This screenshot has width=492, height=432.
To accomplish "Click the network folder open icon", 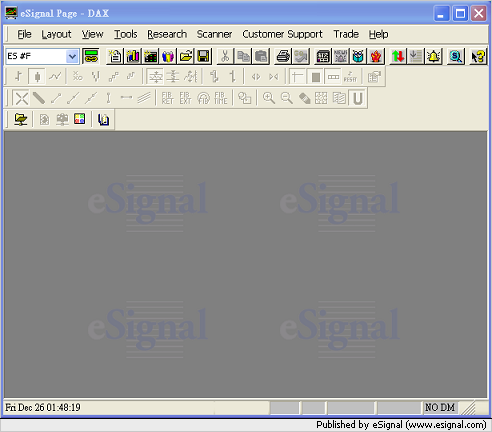I will click(21, 119).
